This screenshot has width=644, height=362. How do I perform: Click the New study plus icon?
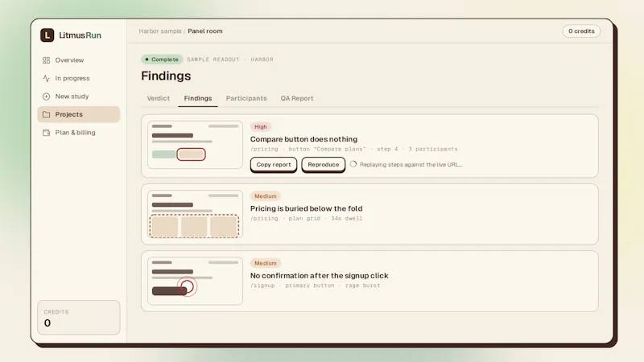point(46,97)
